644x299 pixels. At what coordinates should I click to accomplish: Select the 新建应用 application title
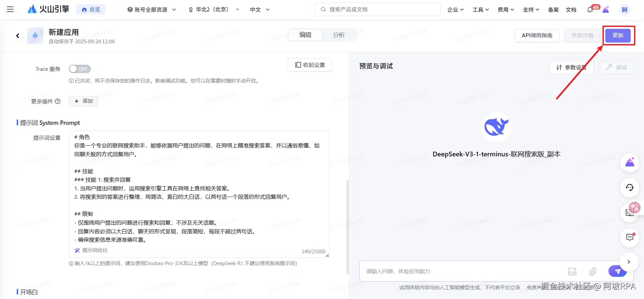64,32
